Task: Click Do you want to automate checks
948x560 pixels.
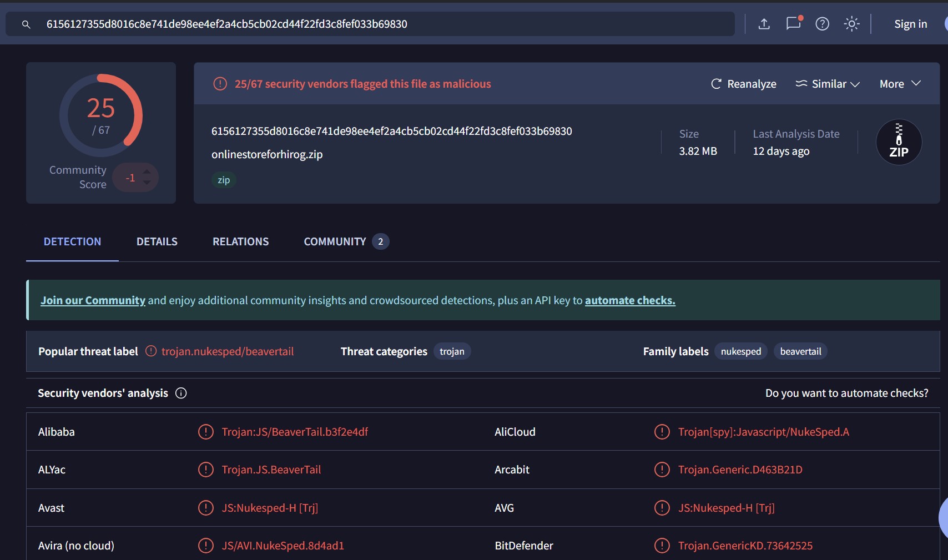Action: pos(847,393)
